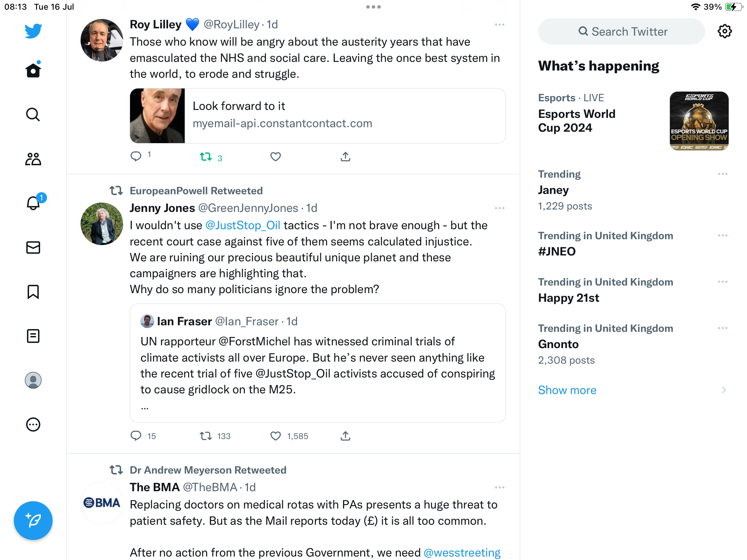Open the Explore search icon in sidebar

(33, 115)
